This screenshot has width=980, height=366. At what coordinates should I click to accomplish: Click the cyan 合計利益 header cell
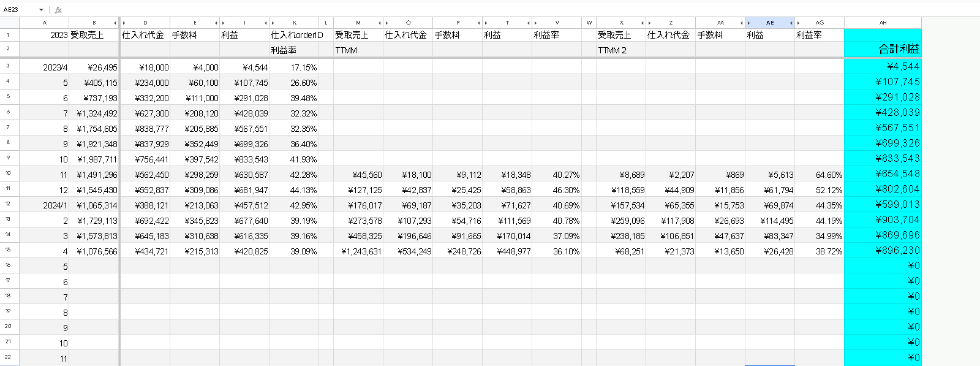883,49
